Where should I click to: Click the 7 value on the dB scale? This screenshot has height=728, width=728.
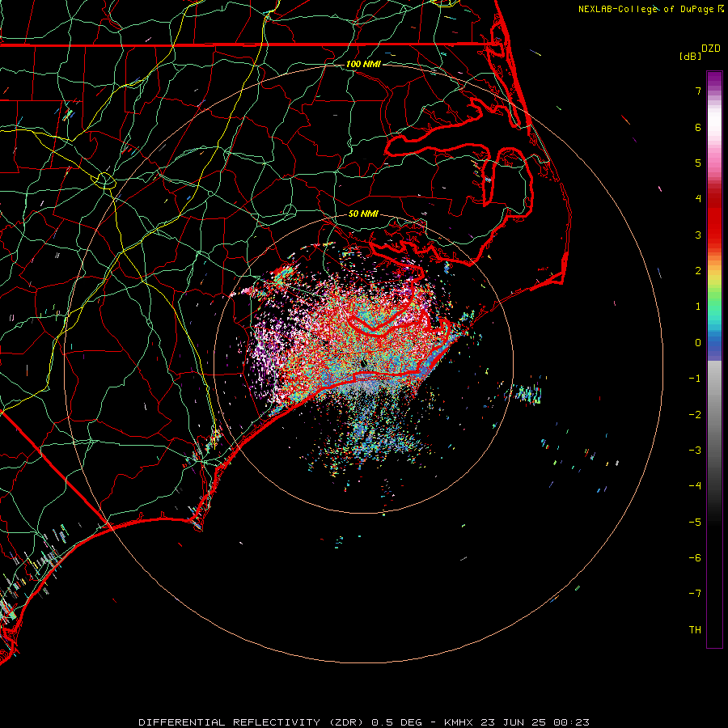698,91
